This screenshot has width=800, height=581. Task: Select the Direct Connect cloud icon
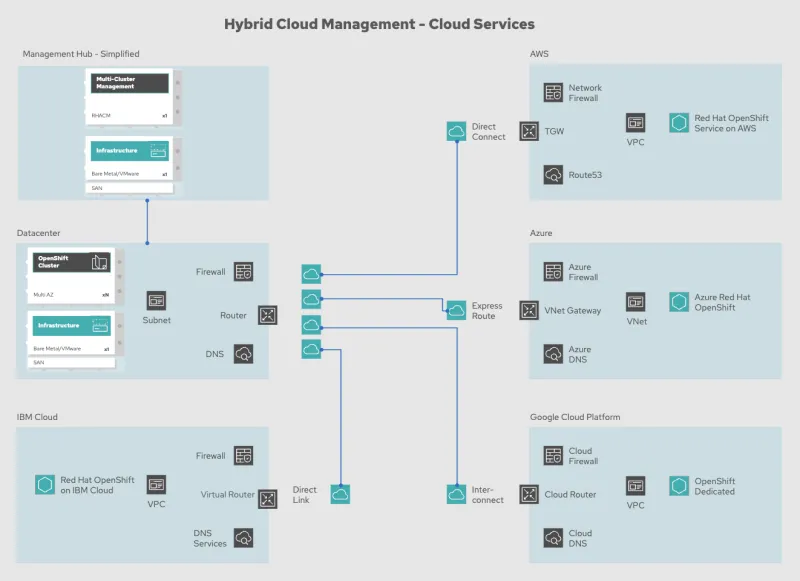pyautogui.click(x=456, y=129)
